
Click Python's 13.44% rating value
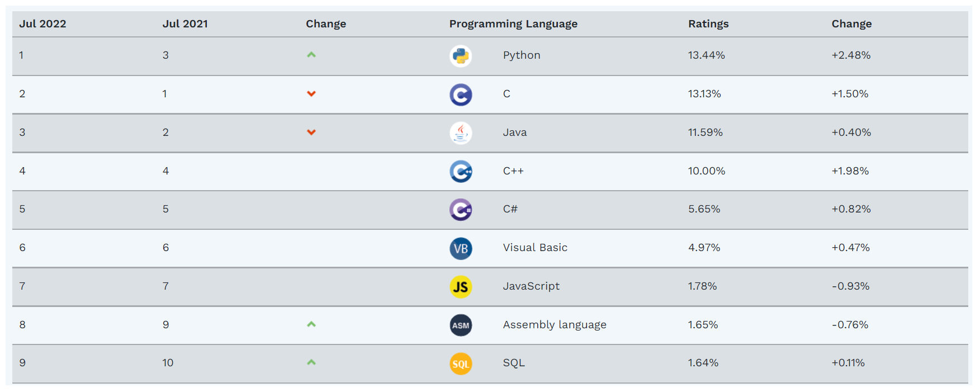(706, 55)
